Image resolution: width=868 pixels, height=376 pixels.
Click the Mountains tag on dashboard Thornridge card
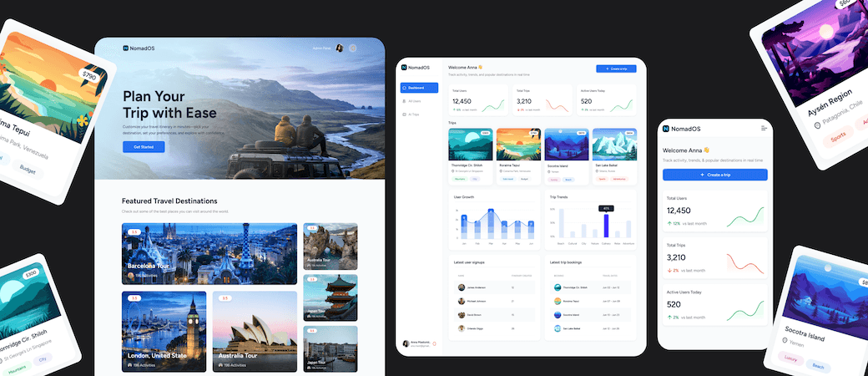coord(460,179)
